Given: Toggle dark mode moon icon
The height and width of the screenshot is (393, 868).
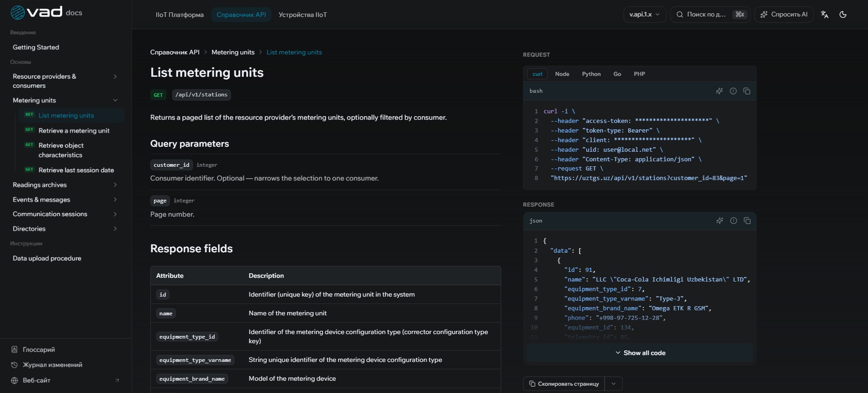Looking at the screenshot, I should (843, 15).
